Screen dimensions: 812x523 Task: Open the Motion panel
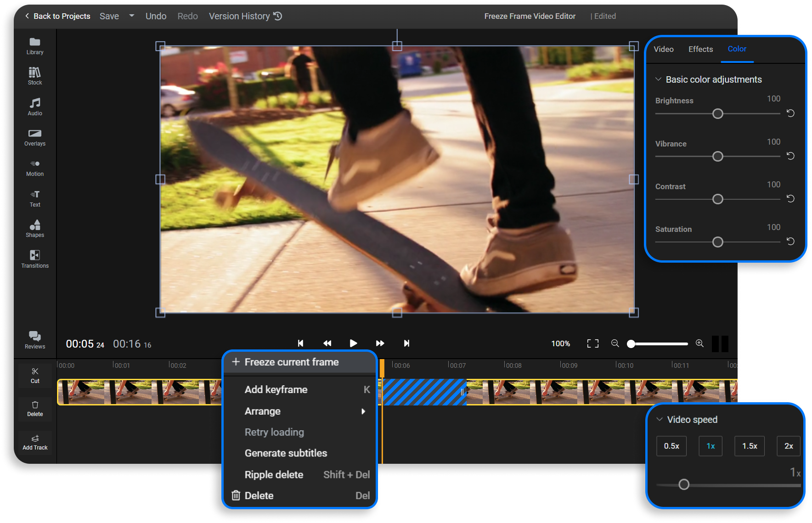[x=34, y=168]
